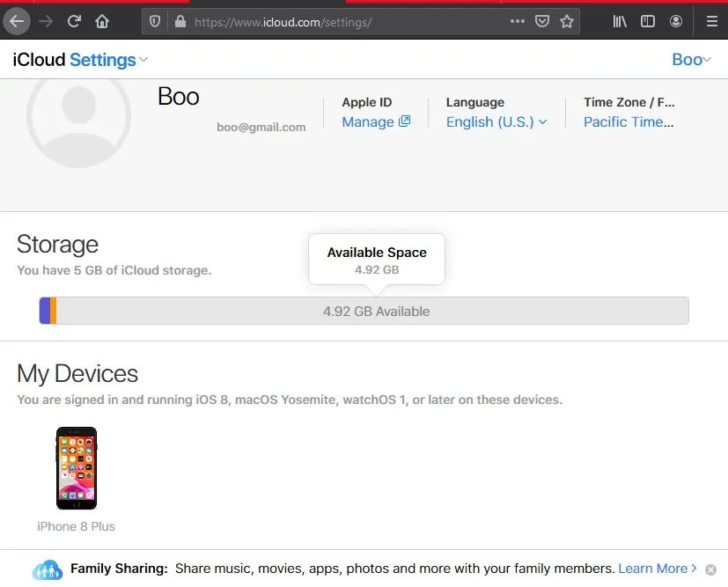
Task: Open the Firefox account profile icon
Action: (x=676, y=21)
